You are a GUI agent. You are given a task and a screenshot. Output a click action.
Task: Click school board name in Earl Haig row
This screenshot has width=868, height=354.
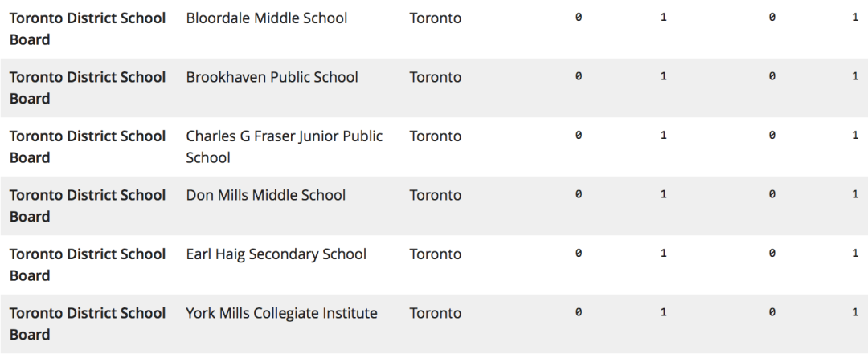88,264
